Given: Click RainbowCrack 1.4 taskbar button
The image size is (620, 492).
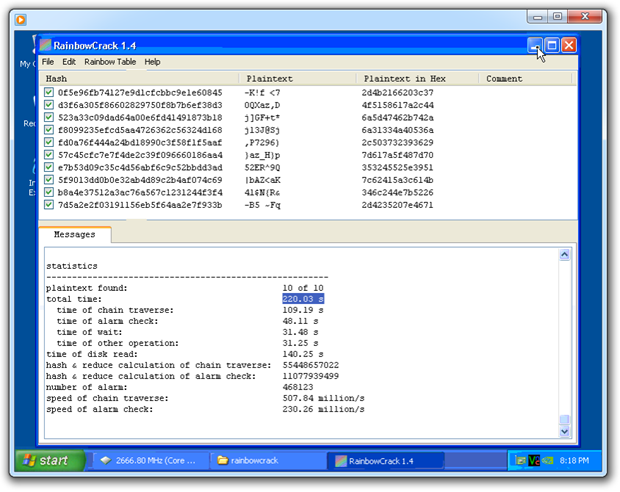Looking at the screenshot, I should [386, 461].
